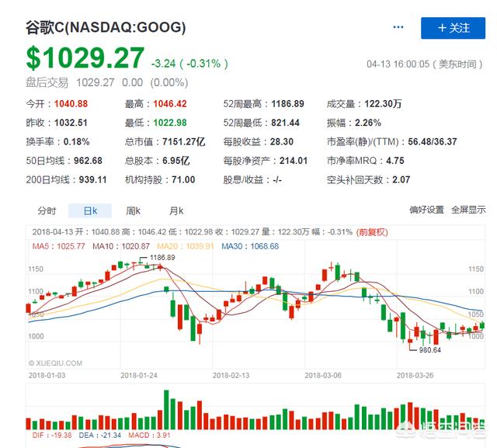Click the 2018-03-26 date axis label

point(415,376)
